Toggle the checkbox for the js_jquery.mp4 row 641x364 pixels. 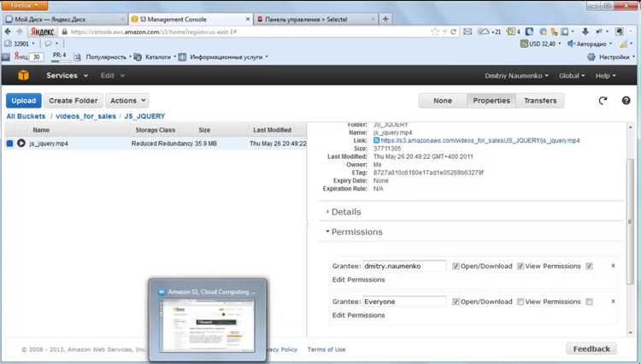(9, 144)
